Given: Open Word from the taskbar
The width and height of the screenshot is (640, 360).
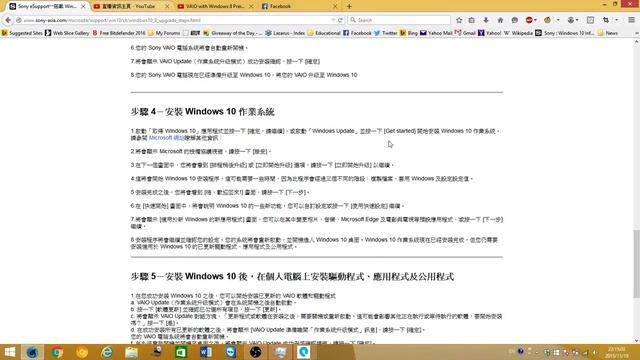Looking at the screenshot, I should pyautogui.click(x=206, y=352).
